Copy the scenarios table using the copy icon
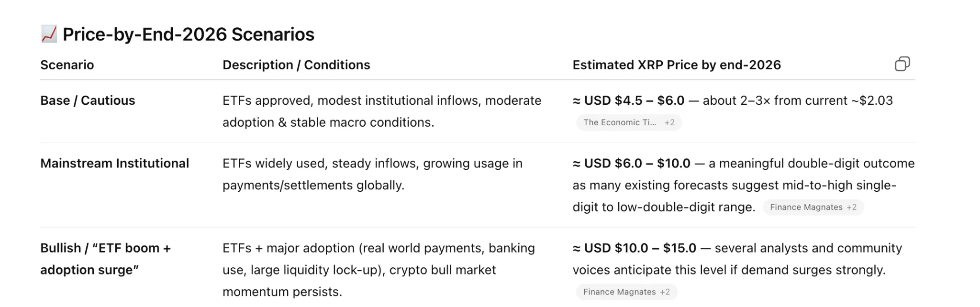Screen dimensions: 980x307 point(903,64)
